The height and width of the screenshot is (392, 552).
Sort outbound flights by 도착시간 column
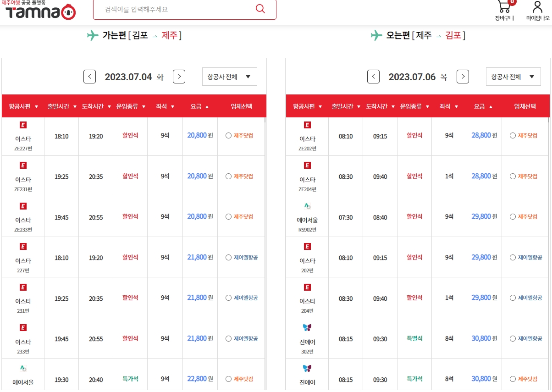click(x=96, y=106)
